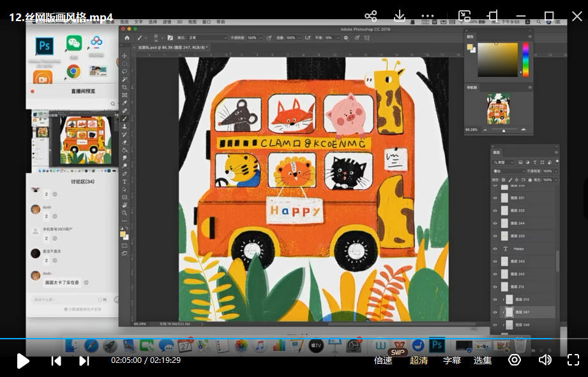Go back to the previous video
Image resolution: width=588 pixels, height=377 pixels.
(56, 360)
